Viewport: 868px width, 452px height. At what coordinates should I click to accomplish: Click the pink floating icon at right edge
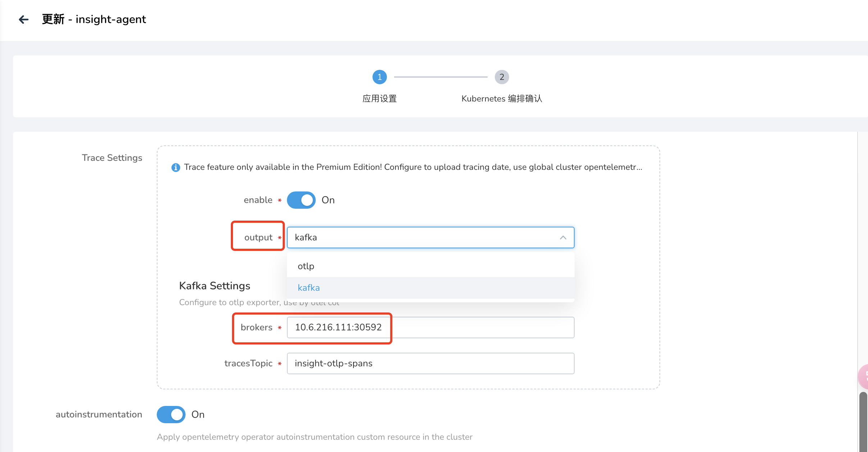[864, 376]
